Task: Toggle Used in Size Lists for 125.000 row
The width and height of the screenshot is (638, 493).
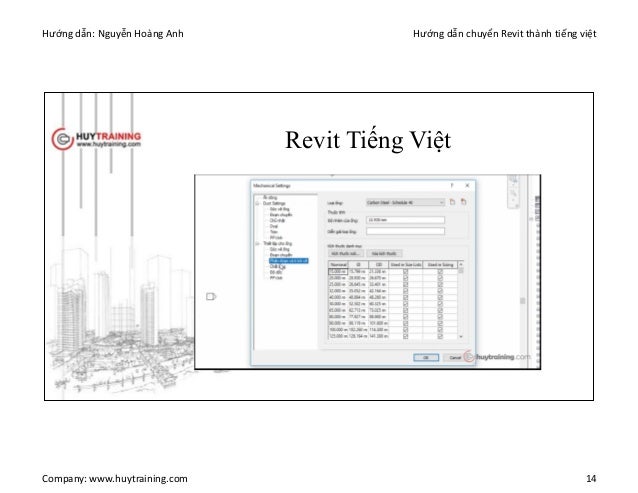Action: point(405,336)
